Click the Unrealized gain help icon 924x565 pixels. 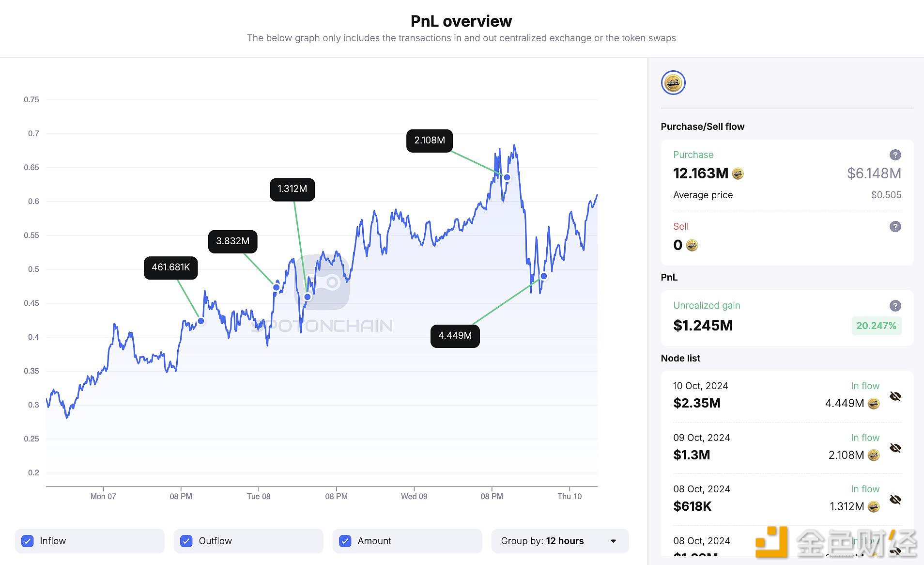pyautogui.click(x=895, y=306)
